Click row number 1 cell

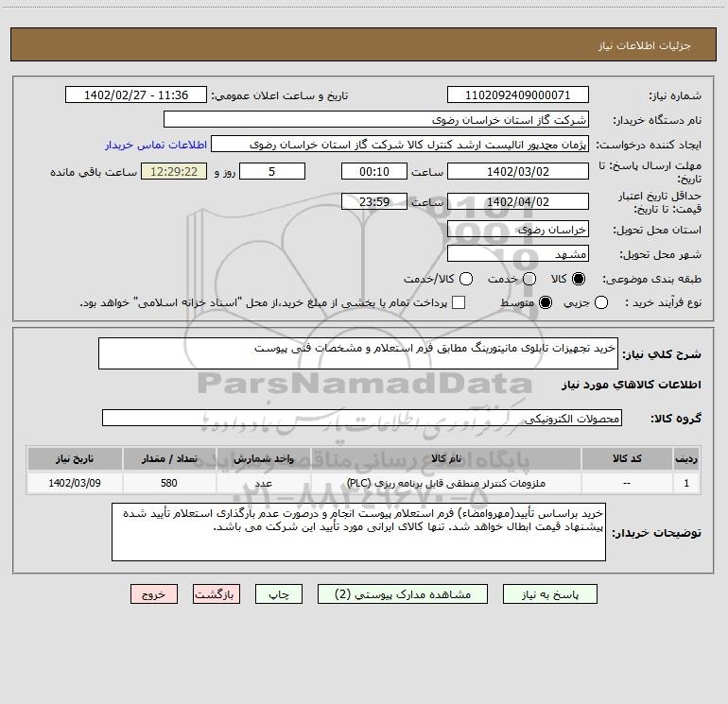[686, 483]
